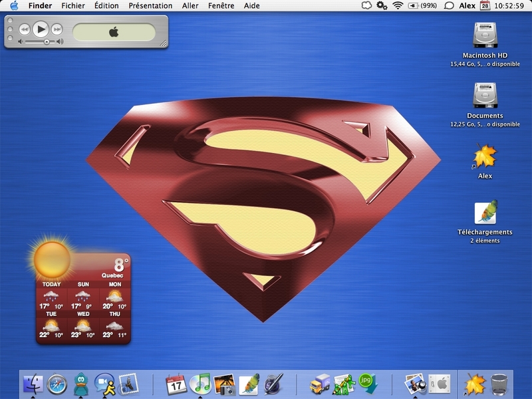The height and width of the screenshot is (399, 532).
Task: Skip to previous track in mini player
Action: [x=24, y=29]
